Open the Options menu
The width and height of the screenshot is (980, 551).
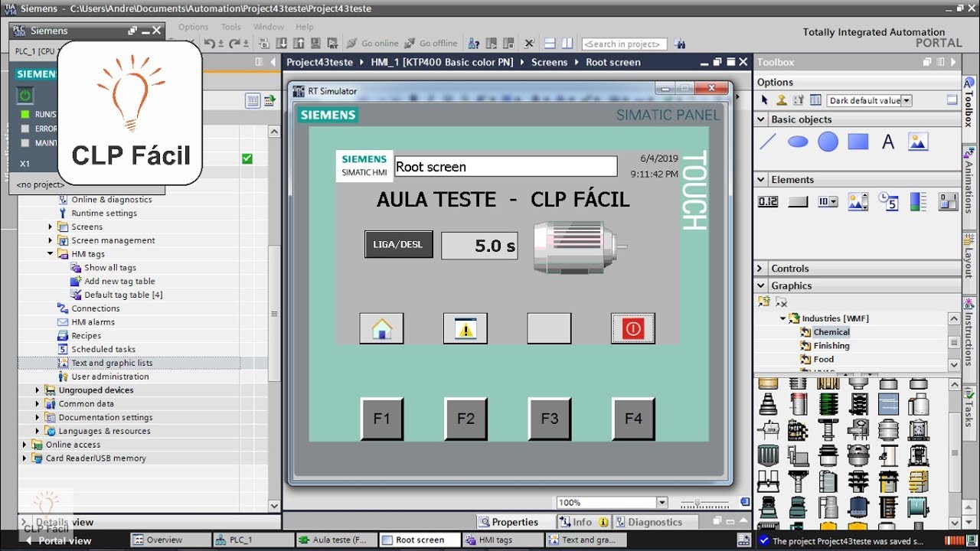[193, 27]
